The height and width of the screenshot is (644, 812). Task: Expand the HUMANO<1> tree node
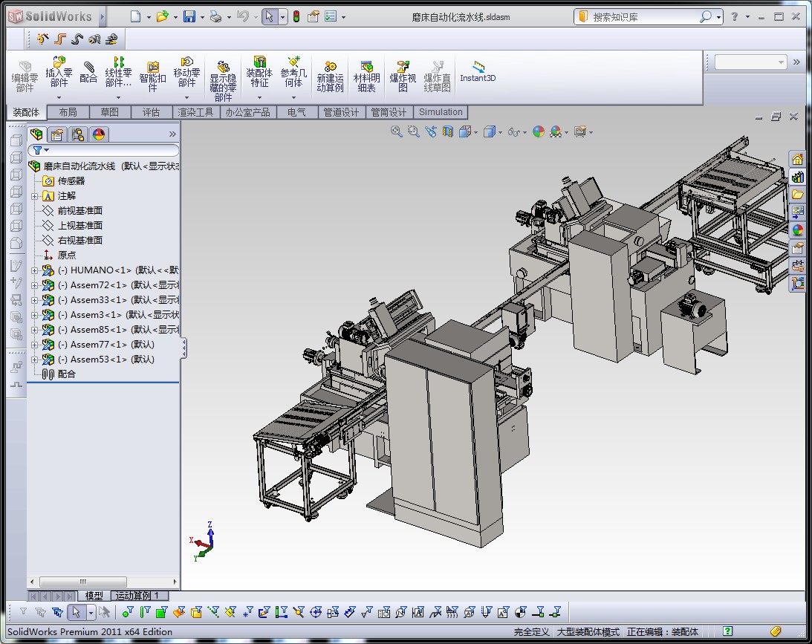35,270
